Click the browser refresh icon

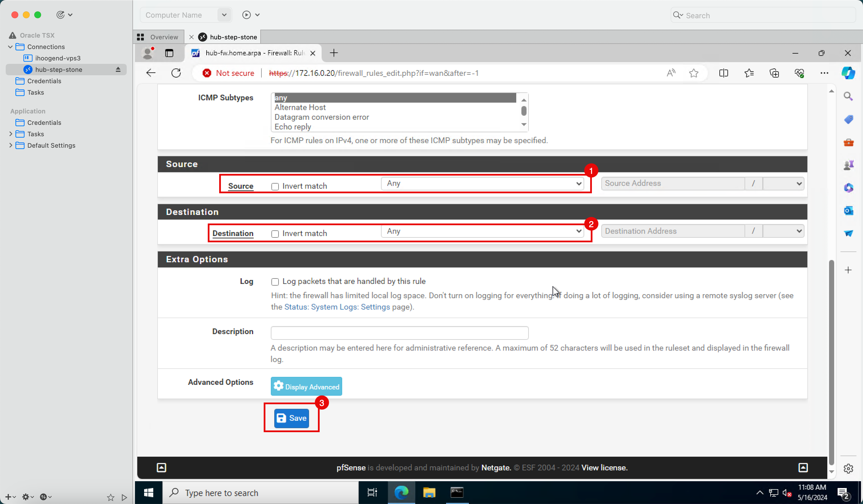[176, 73]
